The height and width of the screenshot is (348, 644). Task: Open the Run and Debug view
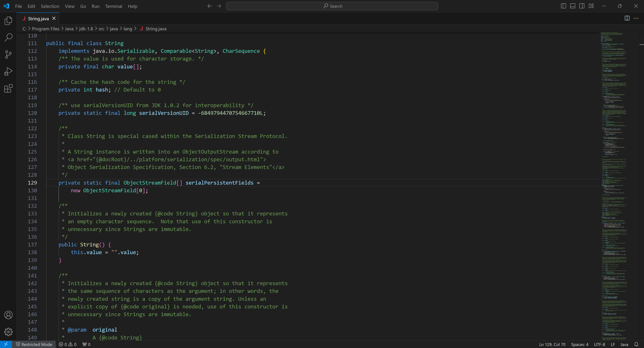click(8, 71)
